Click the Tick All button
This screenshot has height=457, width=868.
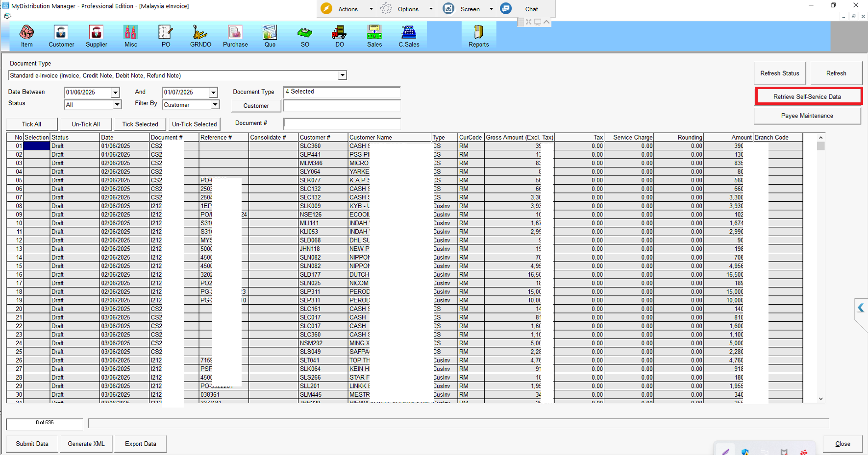pos(32,124)
